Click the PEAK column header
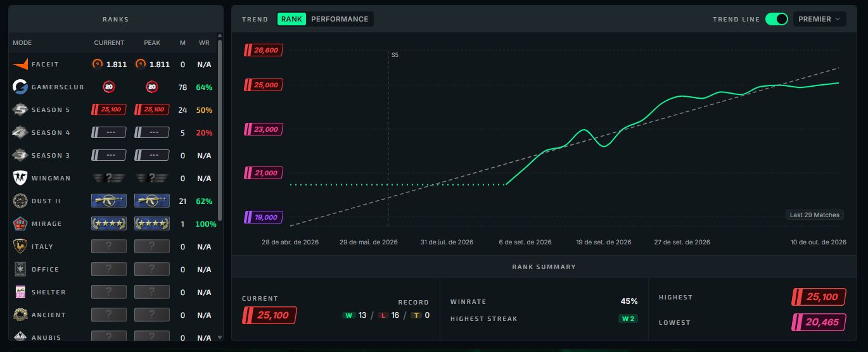 152,43
